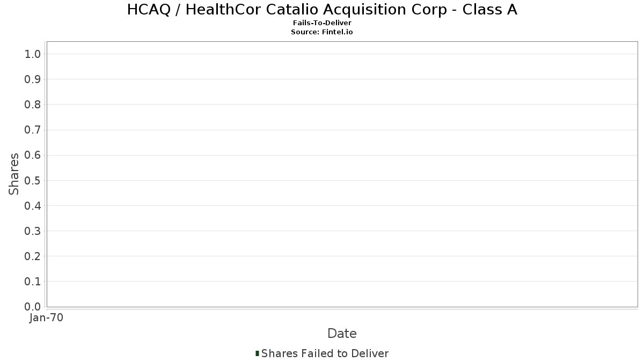Image resolution: width=644 pixels, height=362 pixels.
Task: Click the 0.8 y-axis tick label
Action: point(33,105)
